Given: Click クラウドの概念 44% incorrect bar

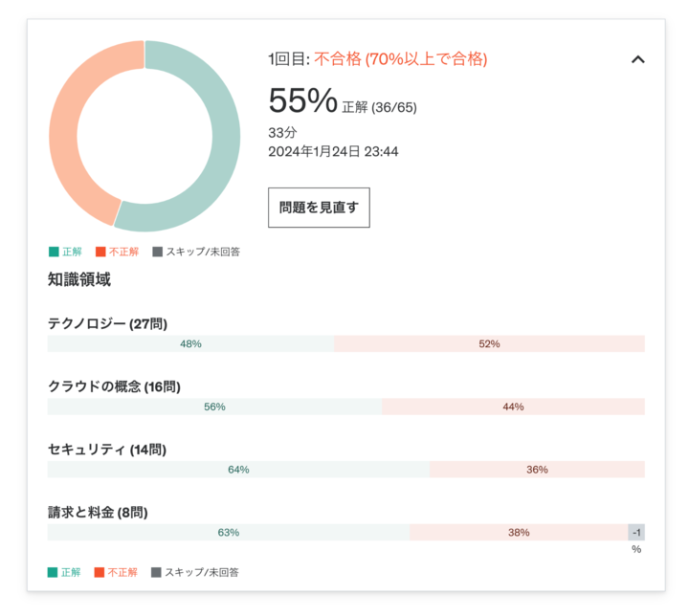Looking at the screenshot, I should click(x=513, y=407).
